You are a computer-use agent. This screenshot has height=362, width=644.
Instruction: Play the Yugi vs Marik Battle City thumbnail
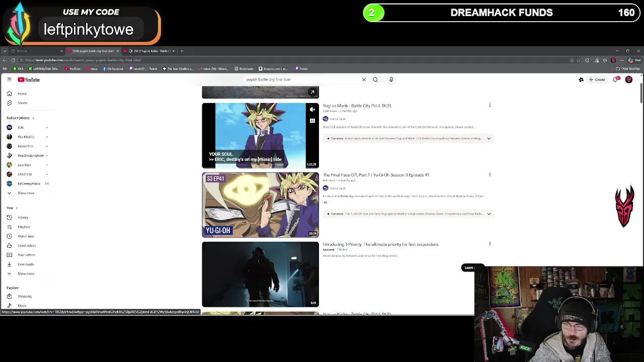coord(260,136)
